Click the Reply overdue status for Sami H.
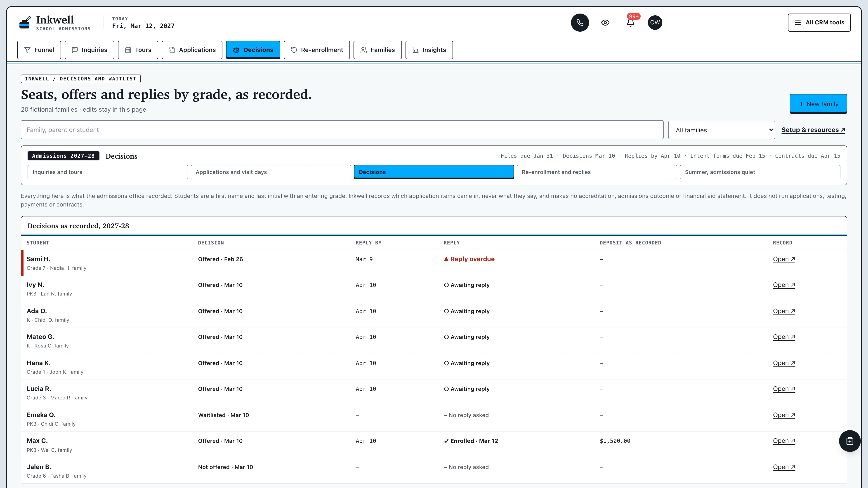Image resolution: width=868 pixels, height=488 pixels. tap(469, 259)
